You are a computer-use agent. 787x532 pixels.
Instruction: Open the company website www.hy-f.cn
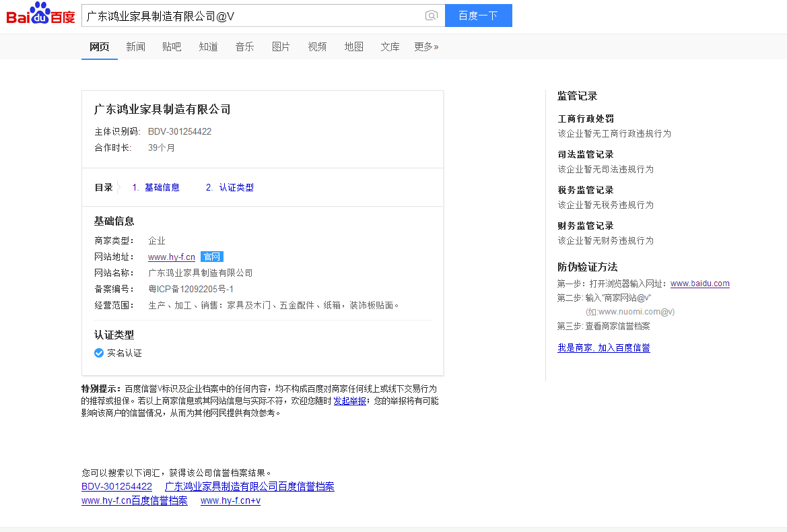click(171, 257)
